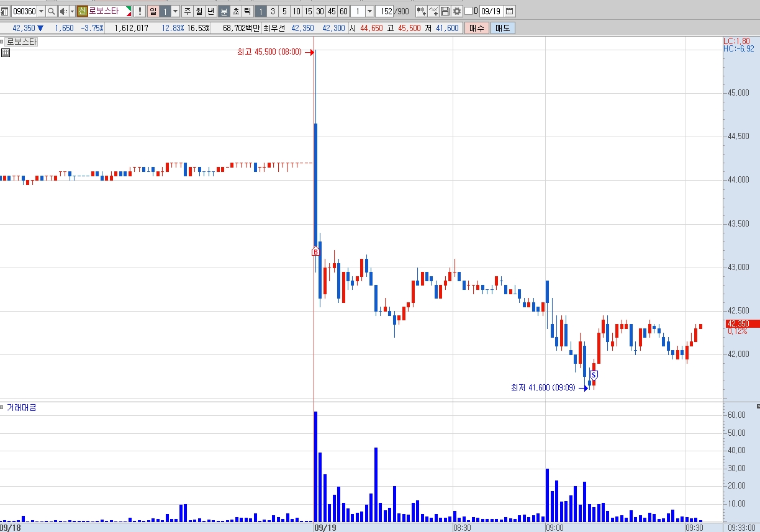
Task: Select the 주 weekly period toggle
Action: 187,11
